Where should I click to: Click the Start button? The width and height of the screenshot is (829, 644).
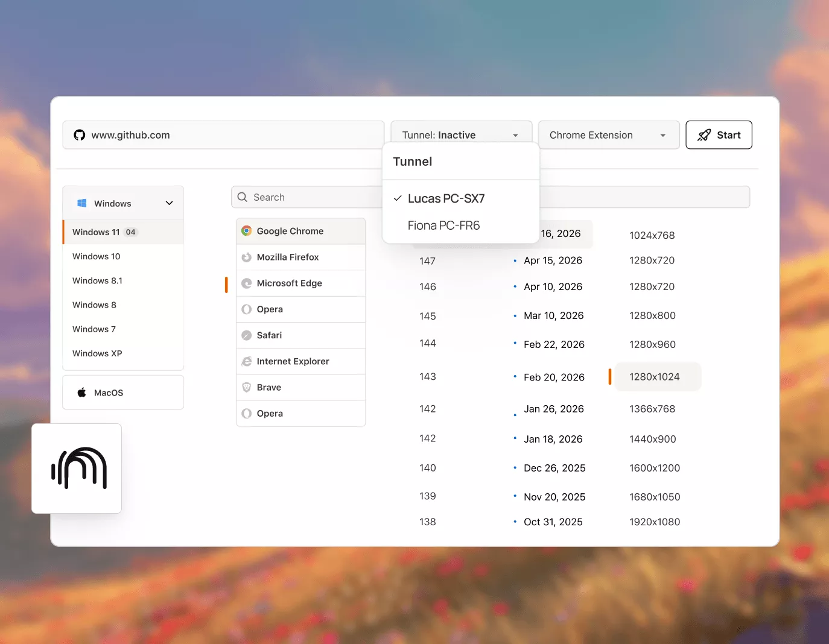pyautogui.click(x=719, y=135)
